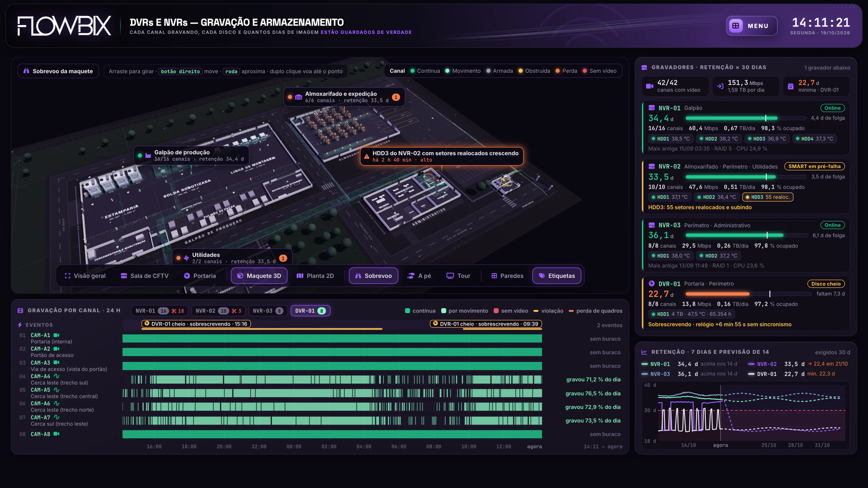Click the HDD3 55 realoc. disk chip

(768, 197)
